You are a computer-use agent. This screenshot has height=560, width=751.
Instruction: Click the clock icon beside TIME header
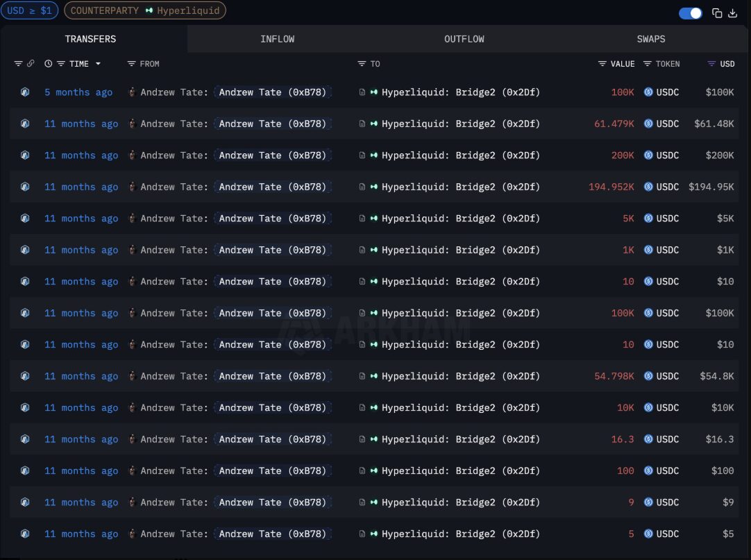coord(49,64)
